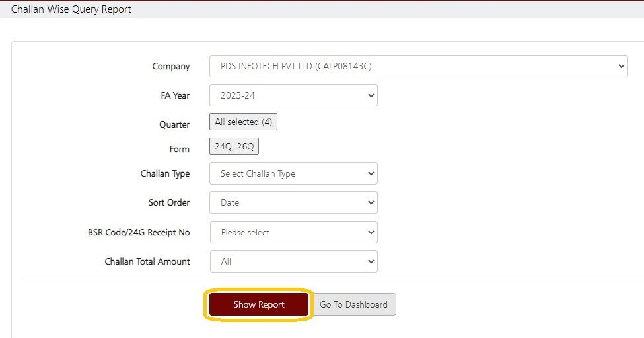Expand the FA Year dropdown
Viewport: 644px width, 338px height.
[x=293, y=95]
